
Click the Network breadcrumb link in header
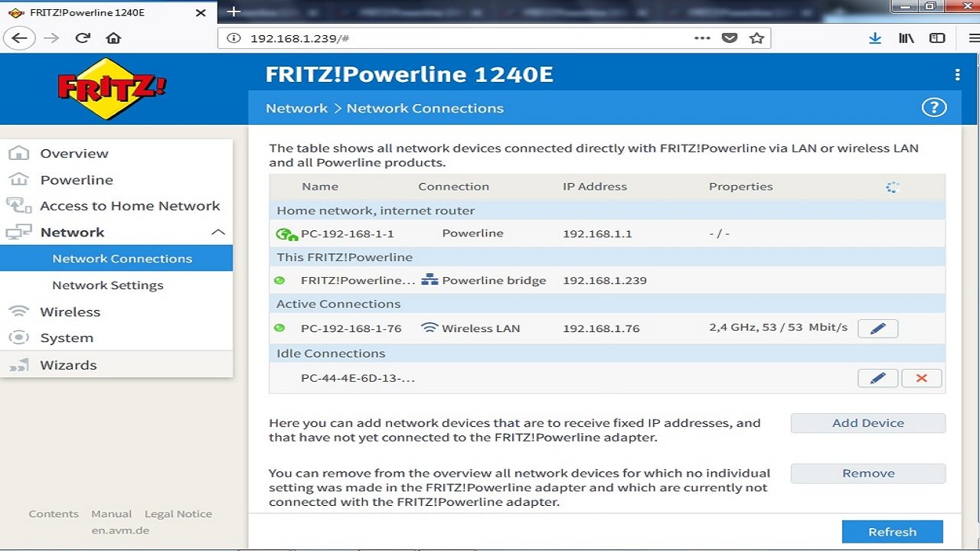(x=296, y=108)
